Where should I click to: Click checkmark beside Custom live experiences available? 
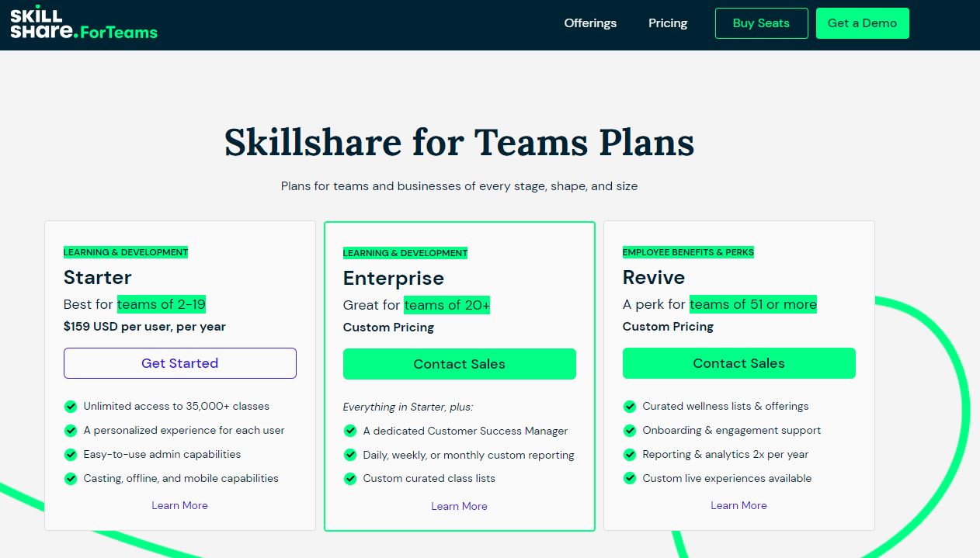click(630, 478)
